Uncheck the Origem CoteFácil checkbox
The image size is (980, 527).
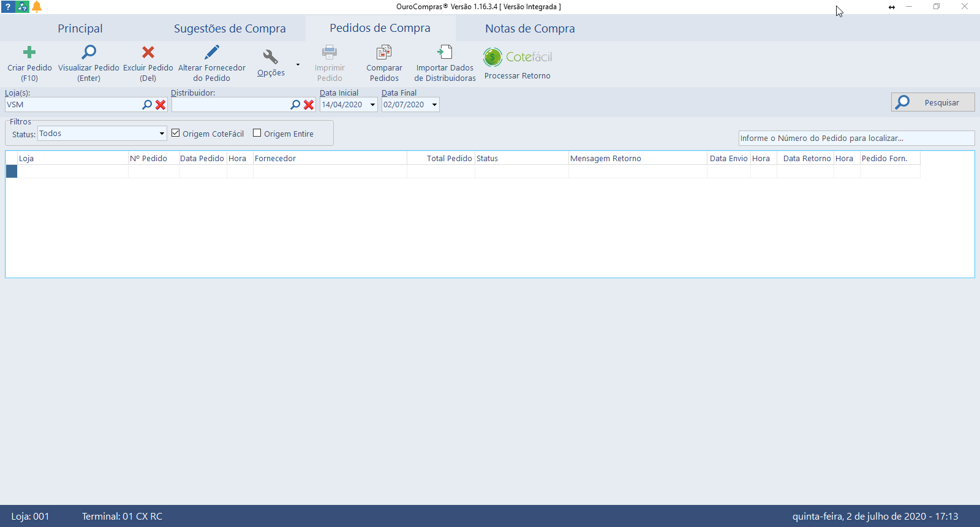coord(176,133)
